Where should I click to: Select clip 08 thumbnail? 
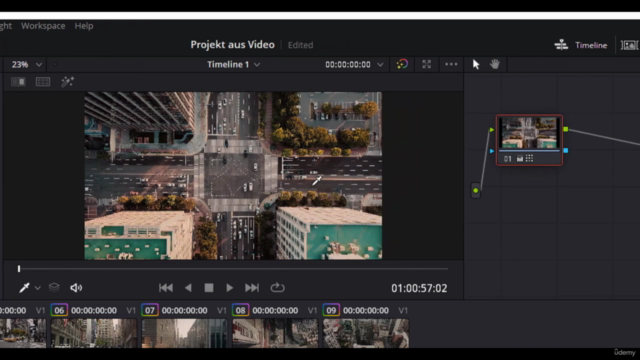click(275, 333)
